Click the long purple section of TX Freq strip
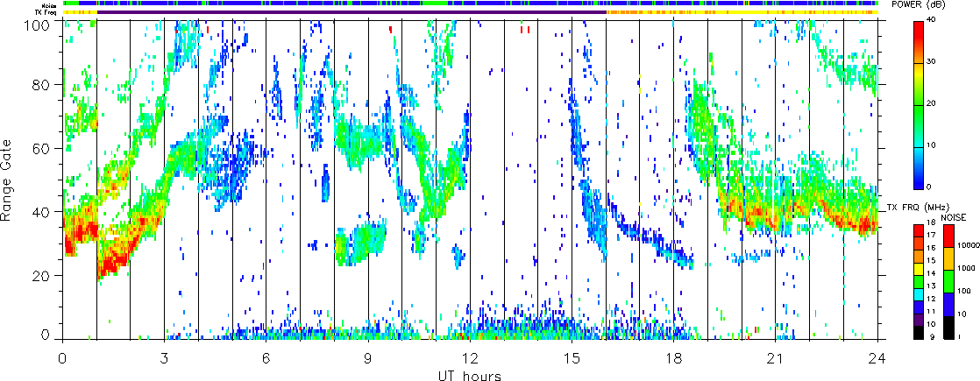Image resolution: width=980 pixels, height=381 pixels. point(352,12)
